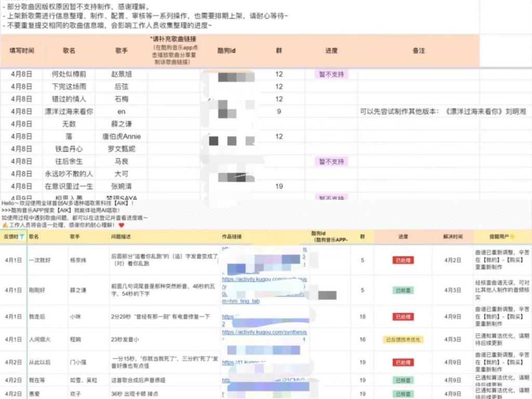Click the 漂洋过海来看你 song name cell
The width and height of the screenshot is (532, 399).
point(69,111)
